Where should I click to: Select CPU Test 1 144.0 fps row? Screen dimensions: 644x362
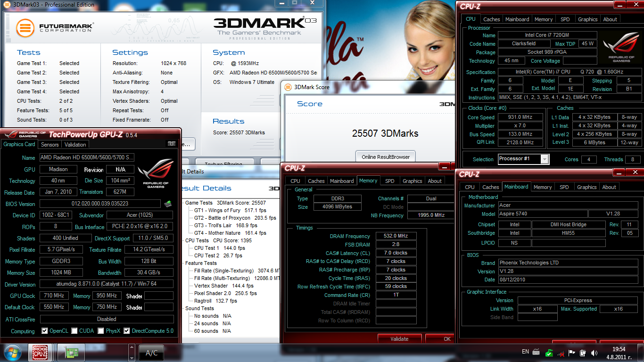tap(220, 248)
